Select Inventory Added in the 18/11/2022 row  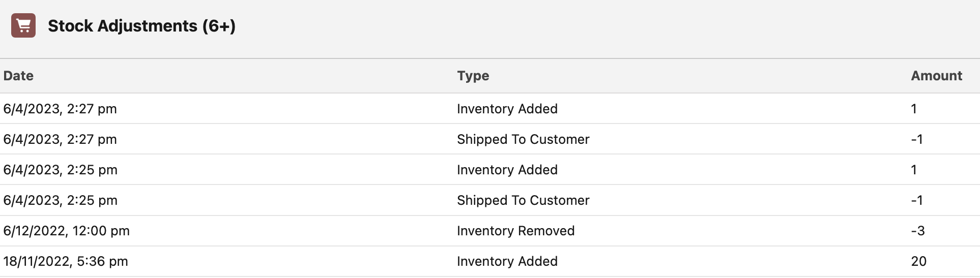coord(507,261)
